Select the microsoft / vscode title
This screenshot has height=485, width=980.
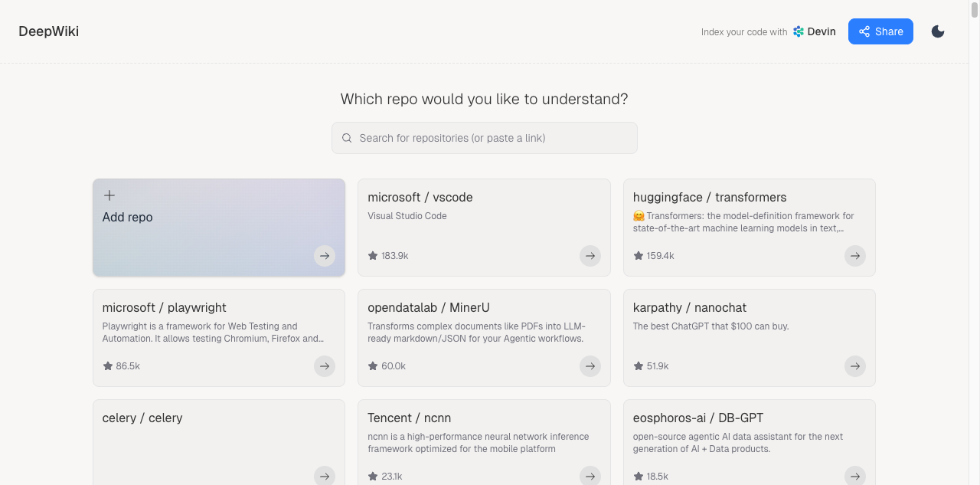[420, 197]
